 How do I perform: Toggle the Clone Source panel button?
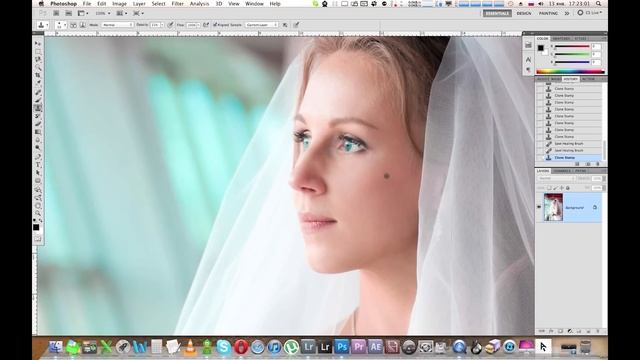(82, 25)
